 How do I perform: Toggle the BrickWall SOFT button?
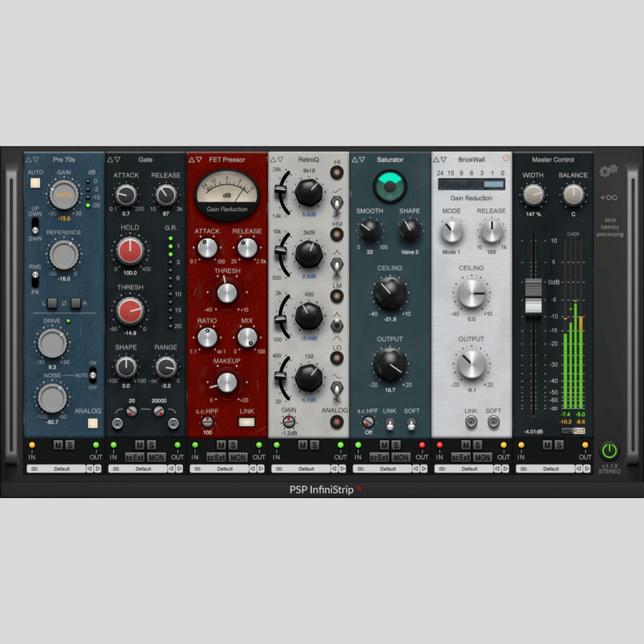(493, 422)
